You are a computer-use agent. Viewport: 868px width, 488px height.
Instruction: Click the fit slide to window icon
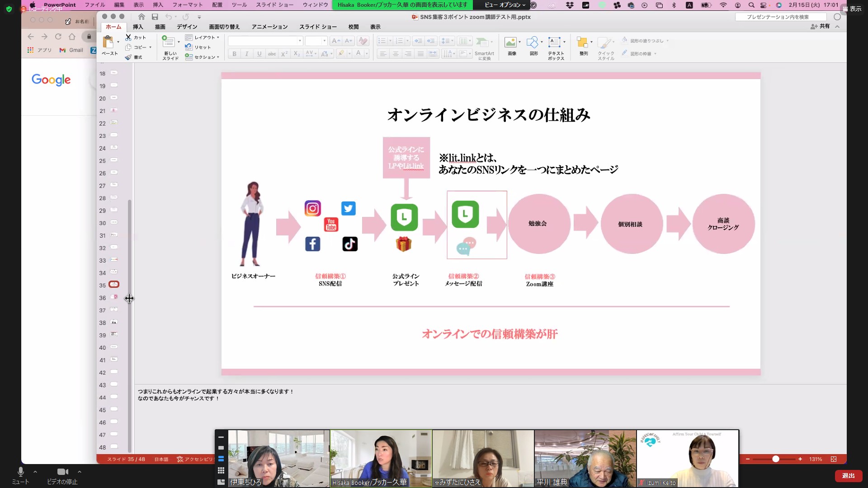[834, 459]
